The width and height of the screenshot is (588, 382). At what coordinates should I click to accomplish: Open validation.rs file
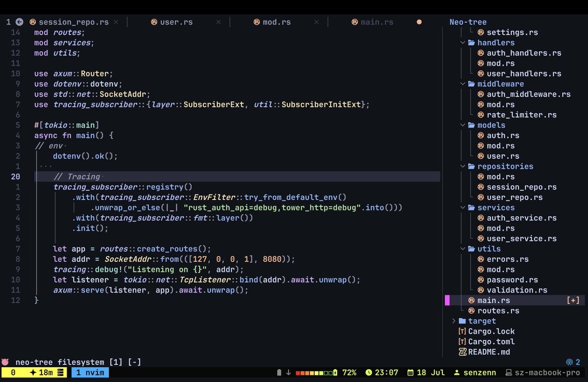(517, 290)
